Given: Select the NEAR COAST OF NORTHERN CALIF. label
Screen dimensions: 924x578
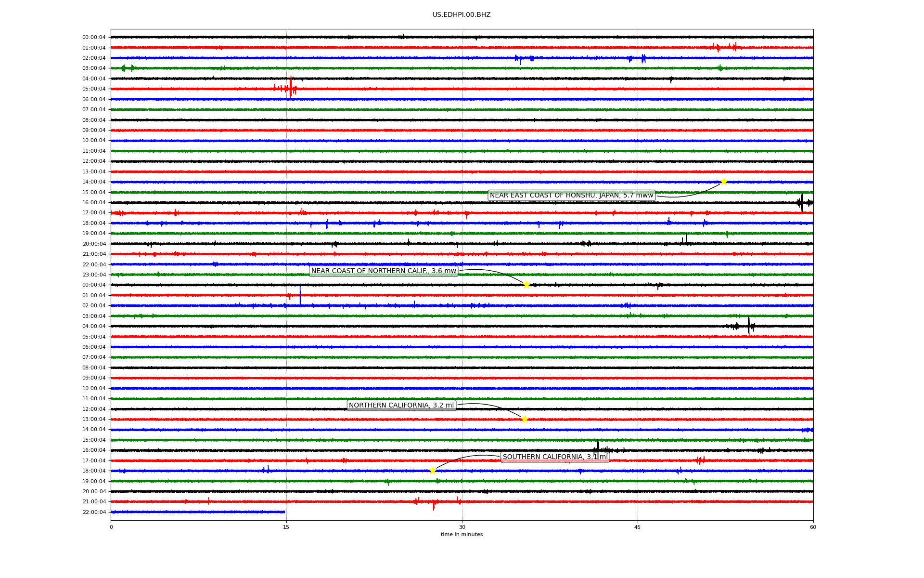Looking at the screenshot, I should click(x=384, y=271).
